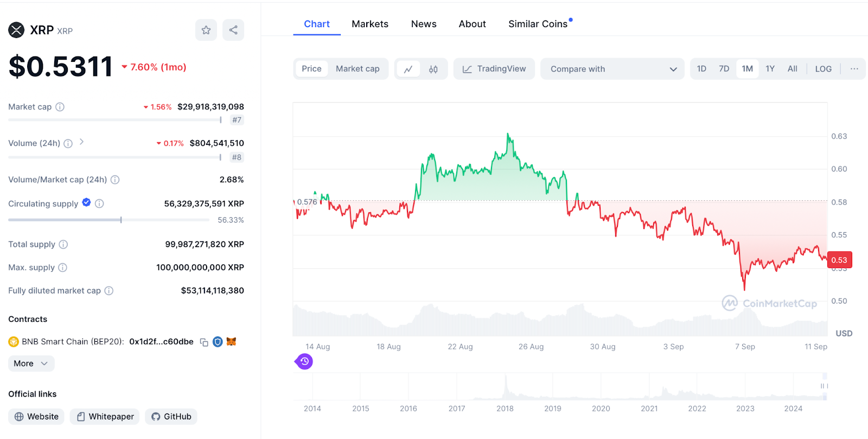Open the Compare with dropdown
This screenshot has height=439, width=868.
pos(613,69)
